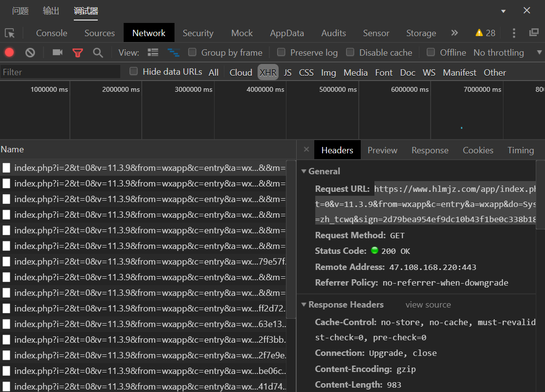Click request list vertical scrollbar
The width and height of the screenshot is (545, 392).
point(291,240)
